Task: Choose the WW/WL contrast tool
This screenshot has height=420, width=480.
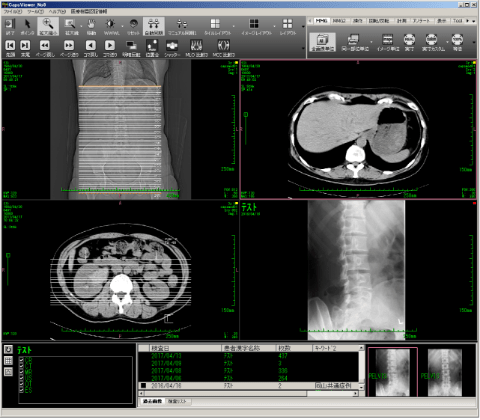Action: click(110, 27)
